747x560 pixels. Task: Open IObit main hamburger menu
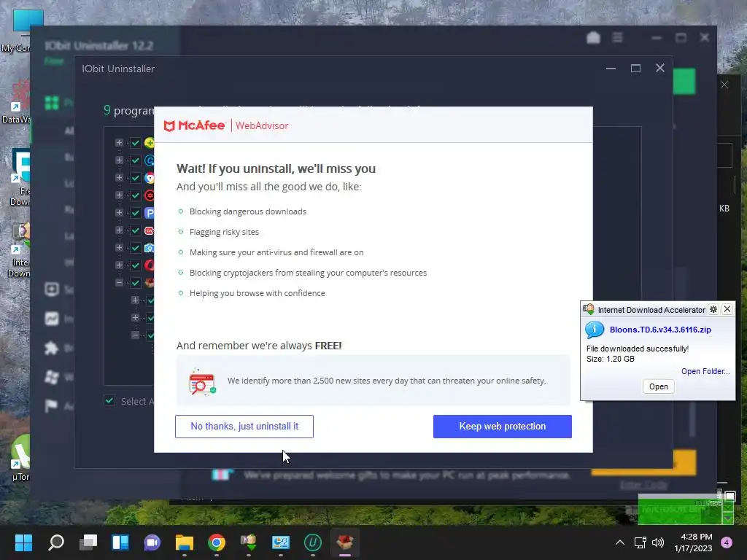[617, 37]
